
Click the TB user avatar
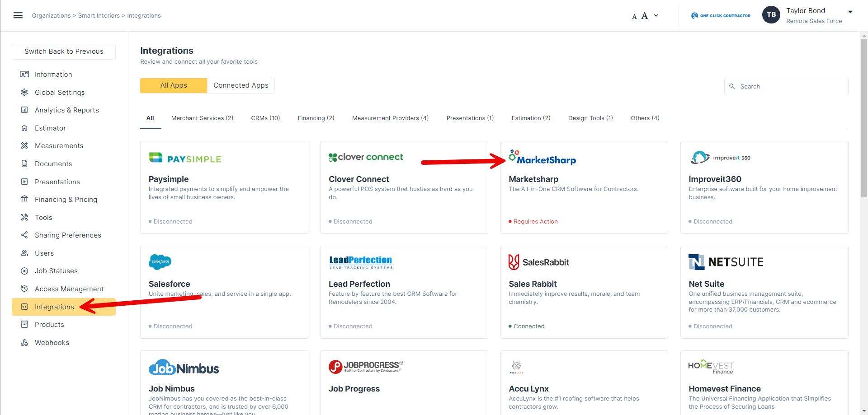click(771, 14)
